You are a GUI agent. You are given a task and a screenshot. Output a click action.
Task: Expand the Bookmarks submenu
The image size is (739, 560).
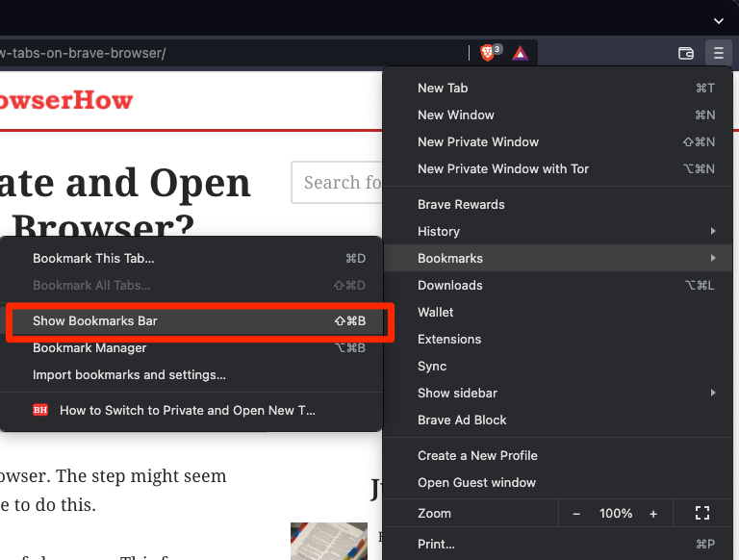450,258
